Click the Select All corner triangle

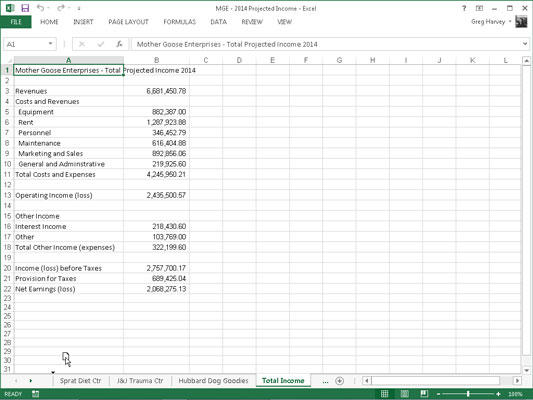point(8,60)
